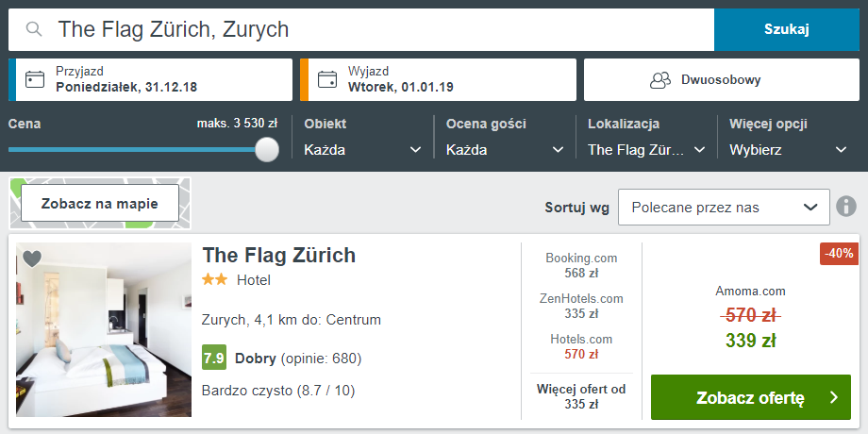This screenshot has width=868, height=434.
Task: Select Dwuosobowy room type button
Action: (722, 79)
